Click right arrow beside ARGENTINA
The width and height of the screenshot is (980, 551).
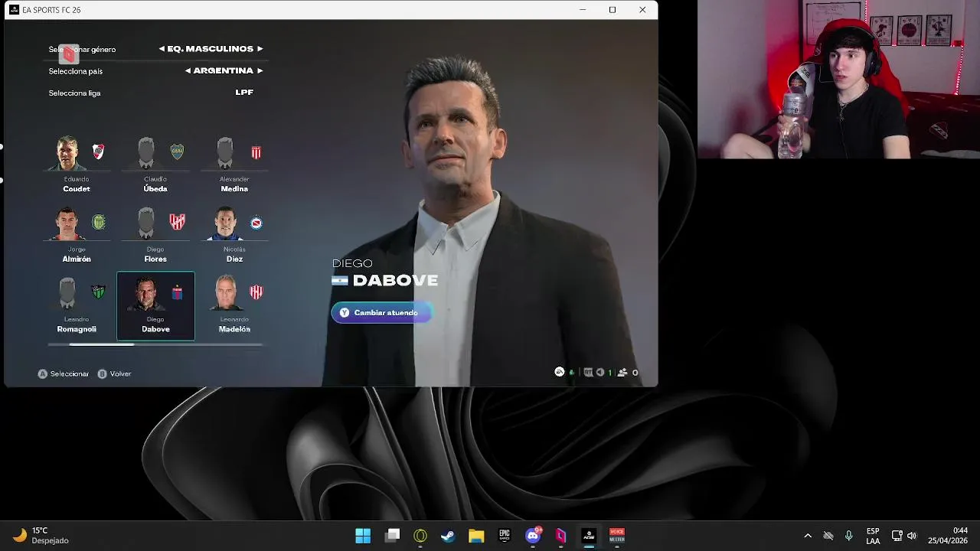[x=260, y=70]
